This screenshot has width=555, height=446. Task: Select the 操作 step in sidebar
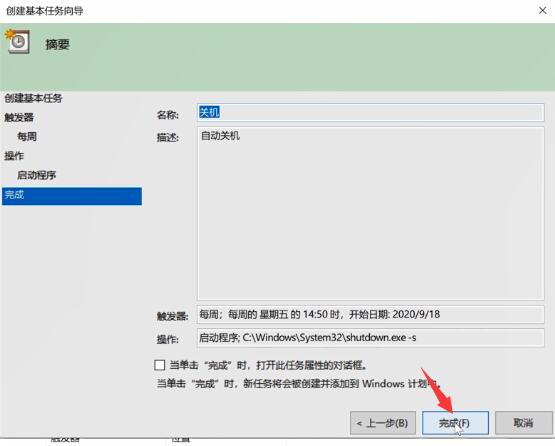(14, 155)
